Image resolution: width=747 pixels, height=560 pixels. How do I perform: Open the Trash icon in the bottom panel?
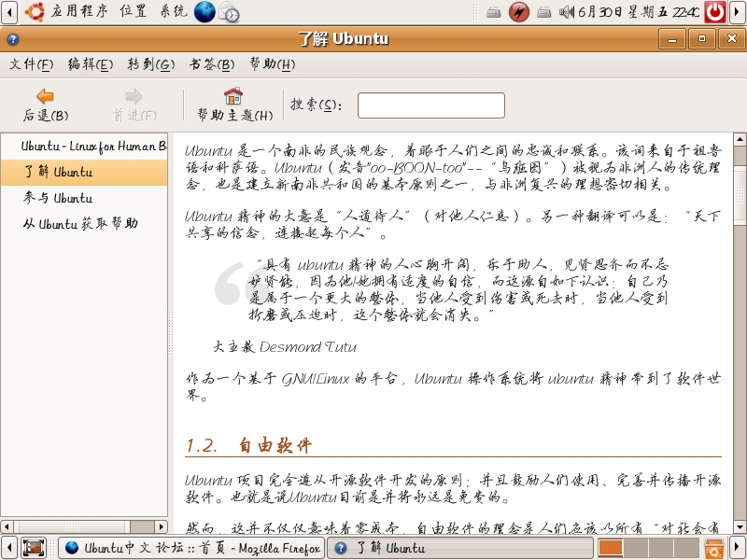(x=714, y=548)
